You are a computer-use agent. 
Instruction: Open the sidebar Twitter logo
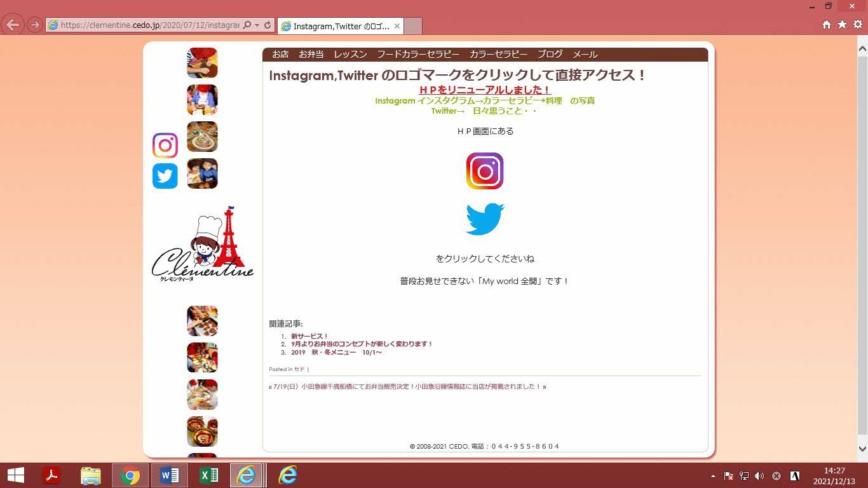[x=165, y=176]
